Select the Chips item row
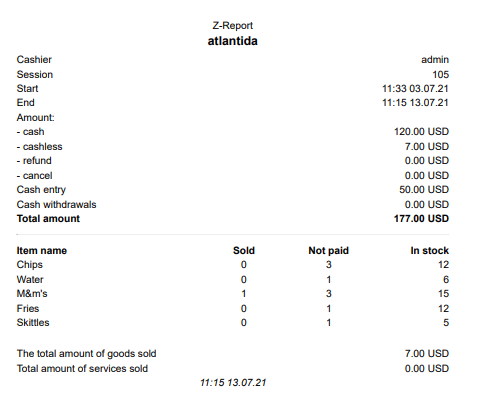 [233, 265]
